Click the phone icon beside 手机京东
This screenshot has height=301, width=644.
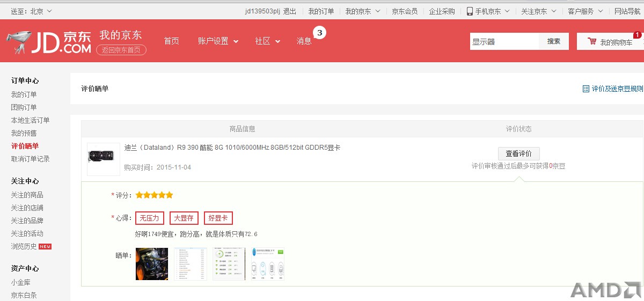click(470, 11)
